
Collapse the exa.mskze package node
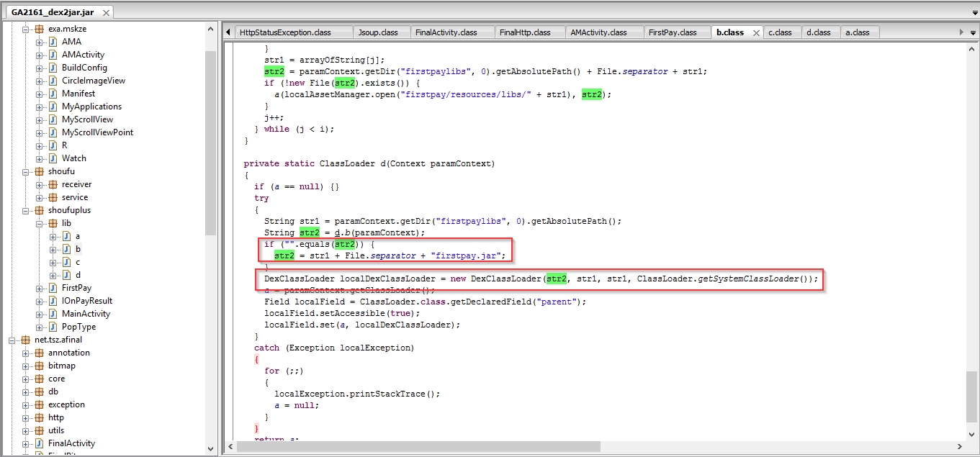click(26, 29)
